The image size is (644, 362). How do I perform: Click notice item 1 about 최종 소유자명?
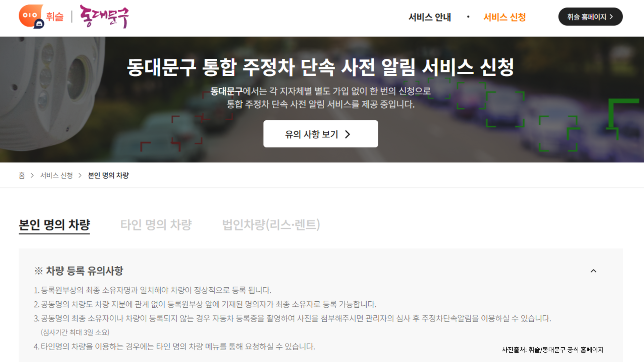click(x=153, y=290)
